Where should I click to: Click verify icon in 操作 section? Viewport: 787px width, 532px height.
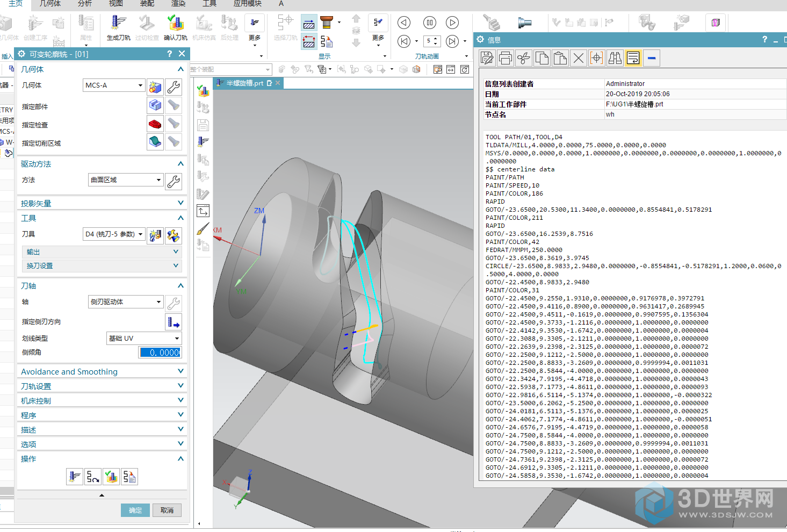pos(111,477)
